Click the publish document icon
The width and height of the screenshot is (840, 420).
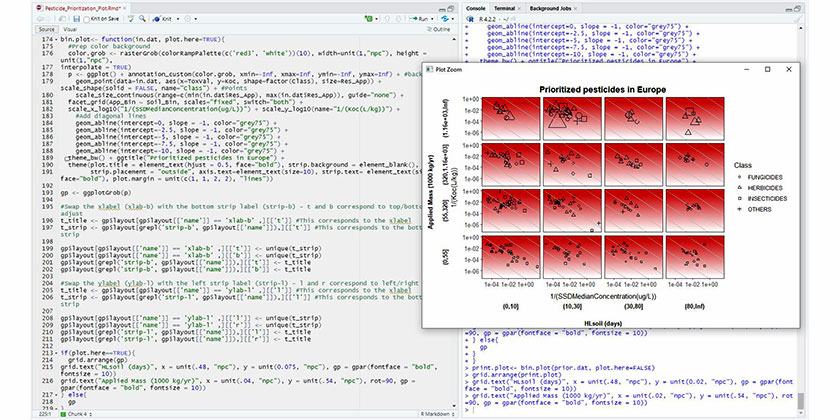pyautogui.click(x=444, y=19)
